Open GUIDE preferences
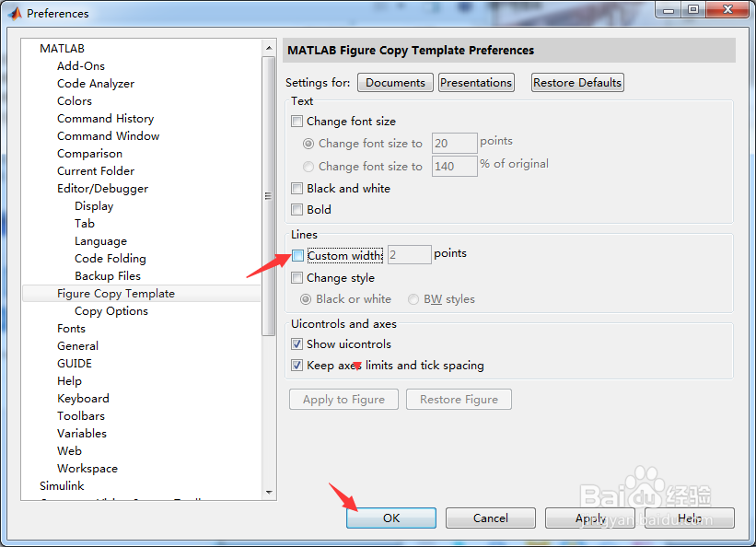Image resolution: width=756 pixels, height=547 pixels. 75,363
